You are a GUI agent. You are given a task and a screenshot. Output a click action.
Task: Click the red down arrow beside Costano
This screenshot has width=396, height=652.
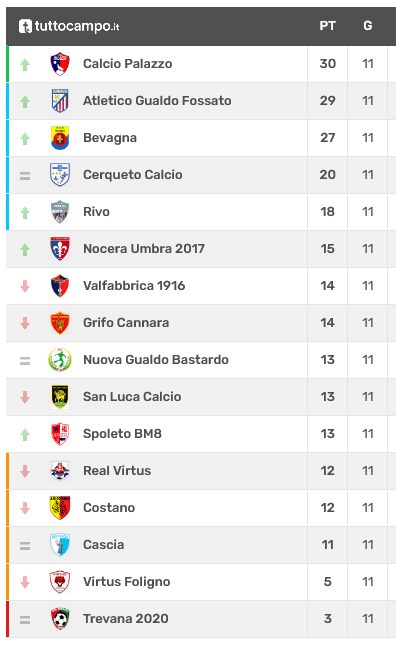[x=25, y=508]
